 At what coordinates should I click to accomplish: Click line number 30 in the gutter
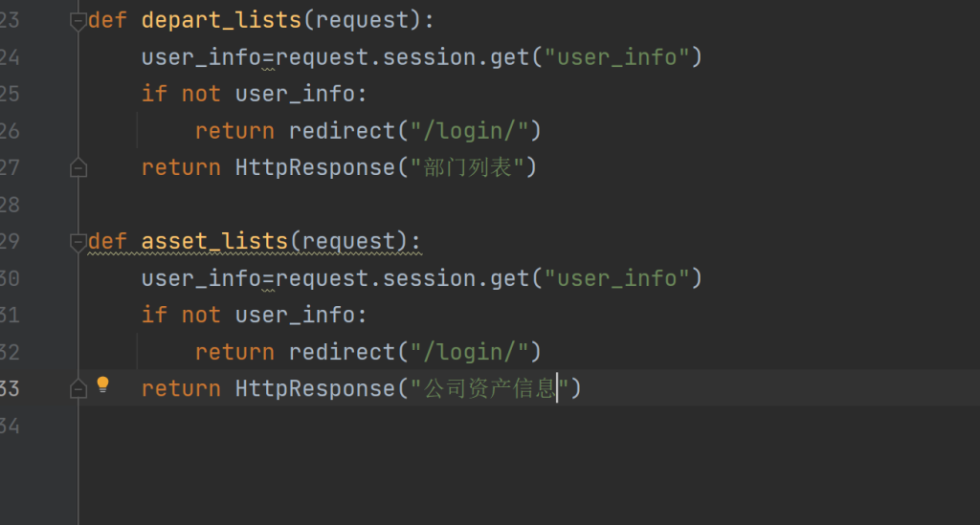[x=10, y=278]
